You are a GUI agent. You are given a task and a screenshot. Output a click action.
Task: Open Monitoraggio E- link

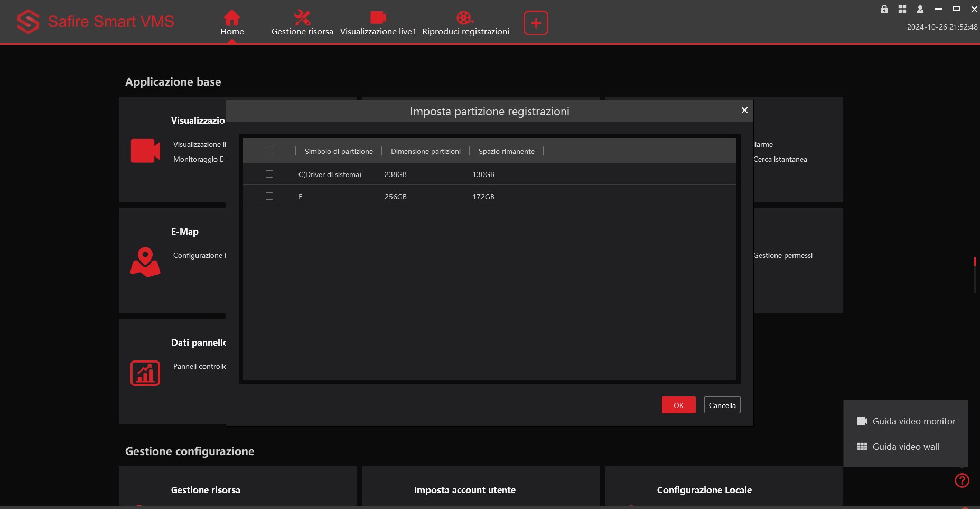pyautogui.click(x=199, y=159)
